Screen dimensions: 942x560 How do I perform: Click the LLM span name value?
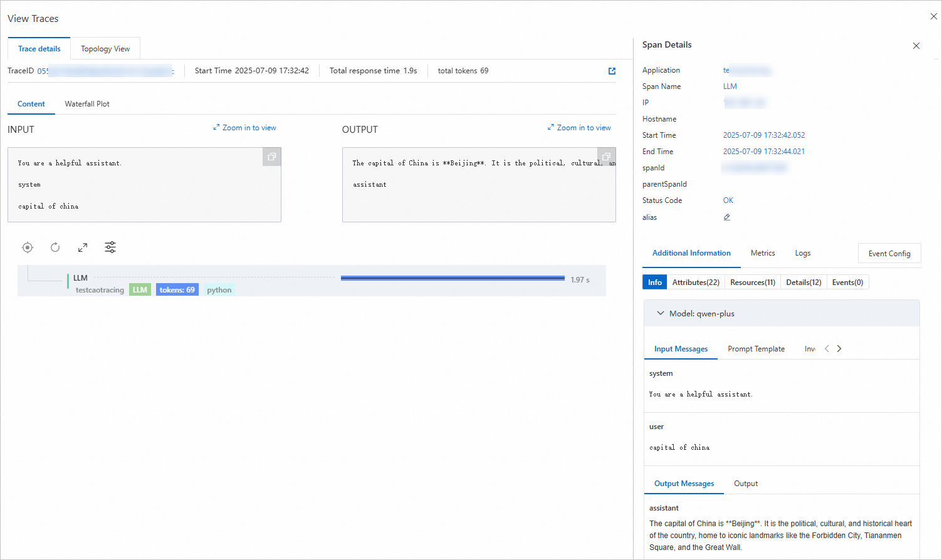click(730, 86)
